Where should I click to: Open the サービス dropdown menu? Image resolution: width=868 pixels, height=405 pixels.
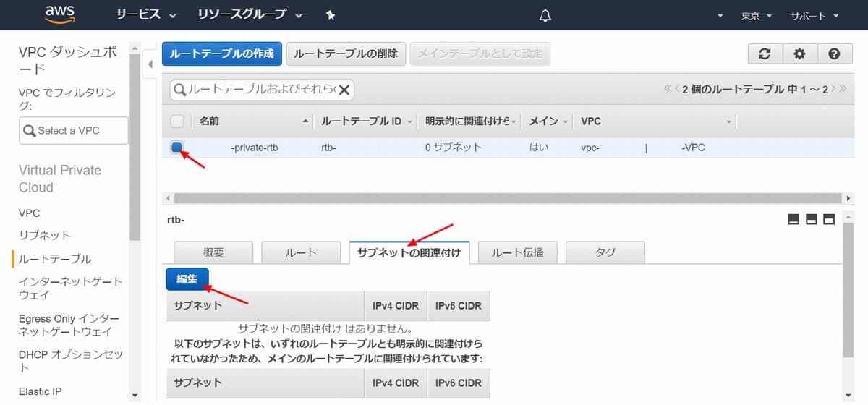pyautogui.click(x=145, y=14)
